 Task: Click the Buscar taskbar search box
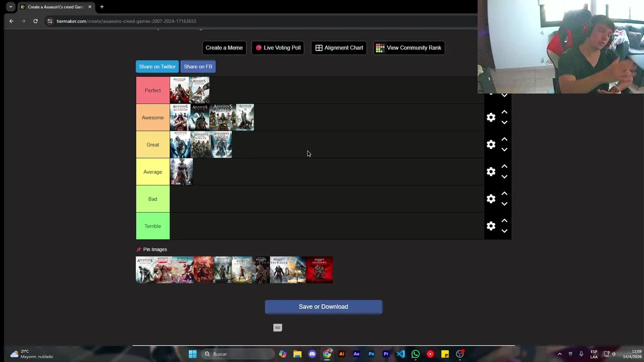[238, 354]
